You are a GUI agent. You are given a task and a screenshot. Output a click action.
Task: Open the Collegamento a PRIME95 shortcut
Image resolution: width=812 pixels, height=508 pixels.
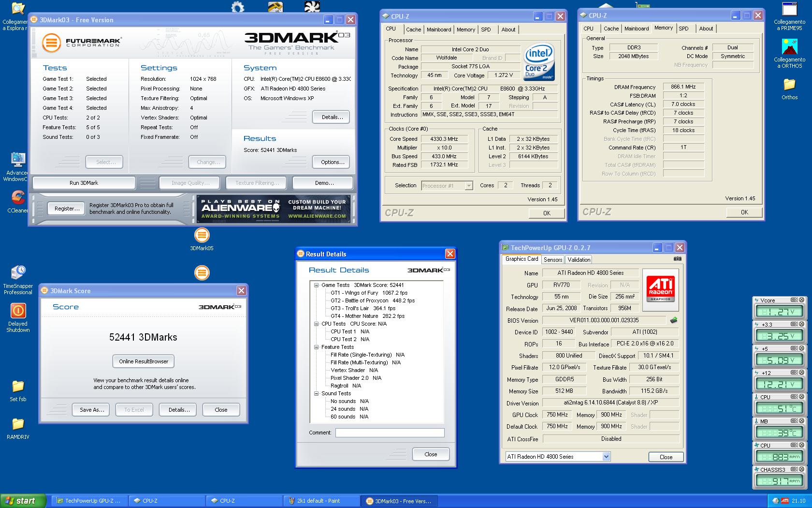(x=789, y=16)
